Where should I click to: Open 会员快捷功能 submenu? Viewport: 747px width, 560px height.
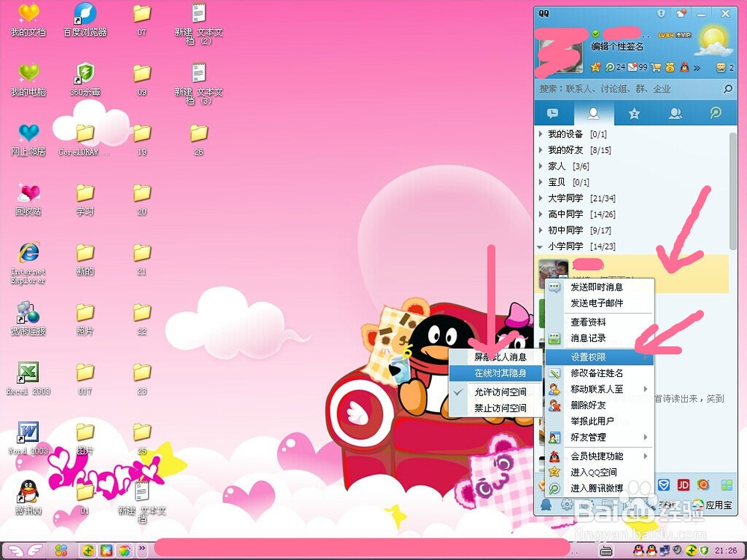[599, 456]
